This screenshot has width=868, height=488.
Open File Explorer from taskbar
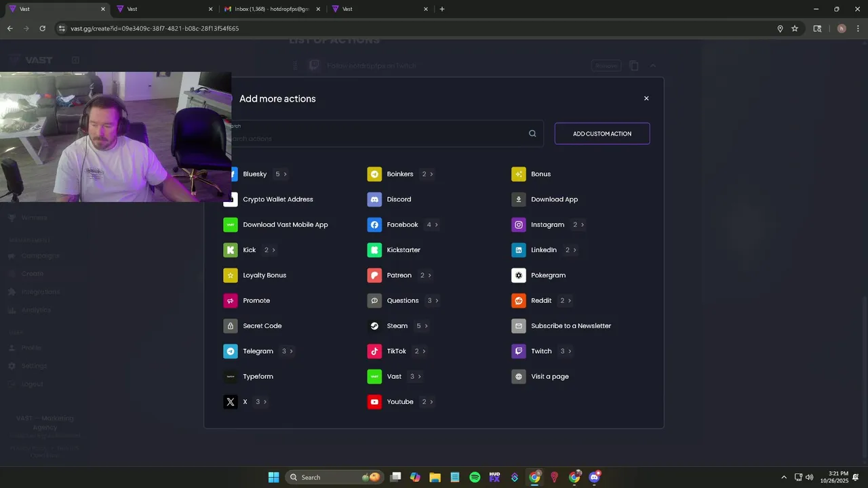(435, 477)
